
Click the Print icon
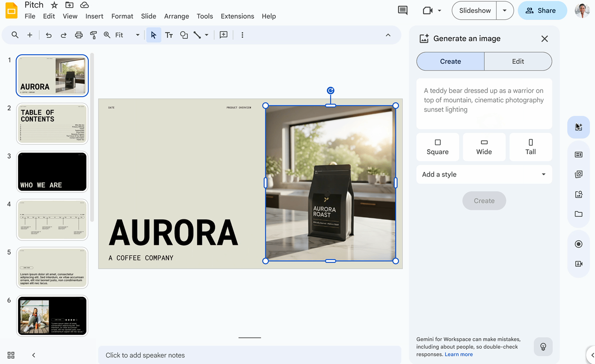(x=79, y=35)
